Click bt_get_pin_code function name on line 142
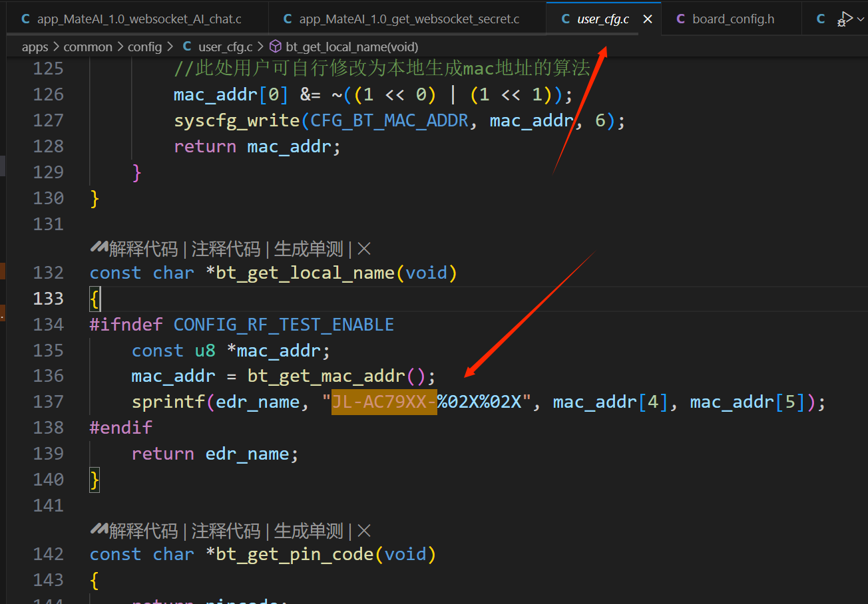This screenshot has width=868, height=604. (295, 554)
